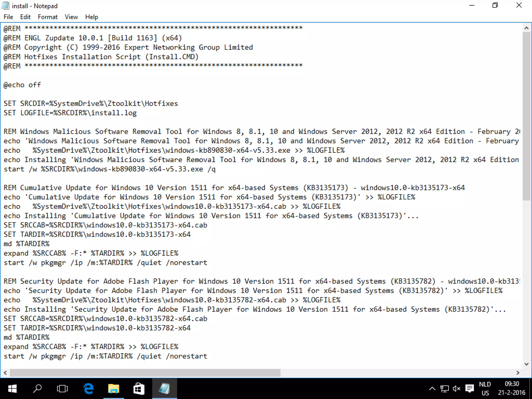Click 'echo %SystemDrive%\Ztoolkit\Hotfixes\windows10.0-kb3135782-x64.cab' line
Image resolution: width=532 pixels, height=399 pixels.
pos(172,300)
